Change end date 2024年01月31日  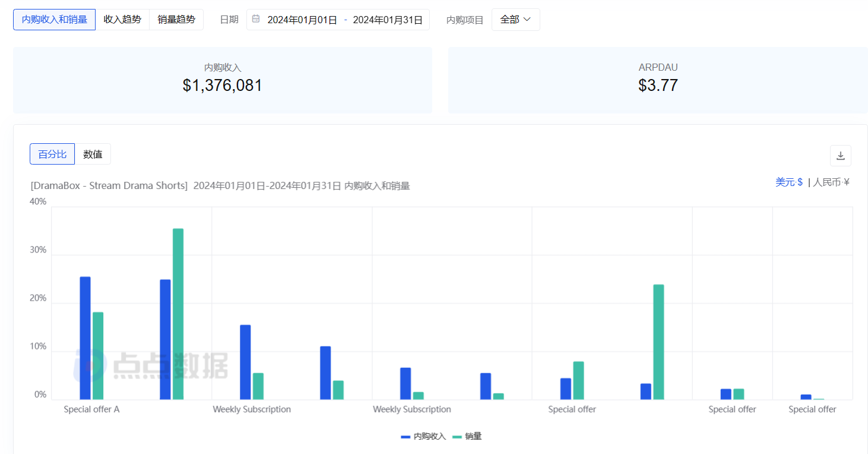pos(388,20)
